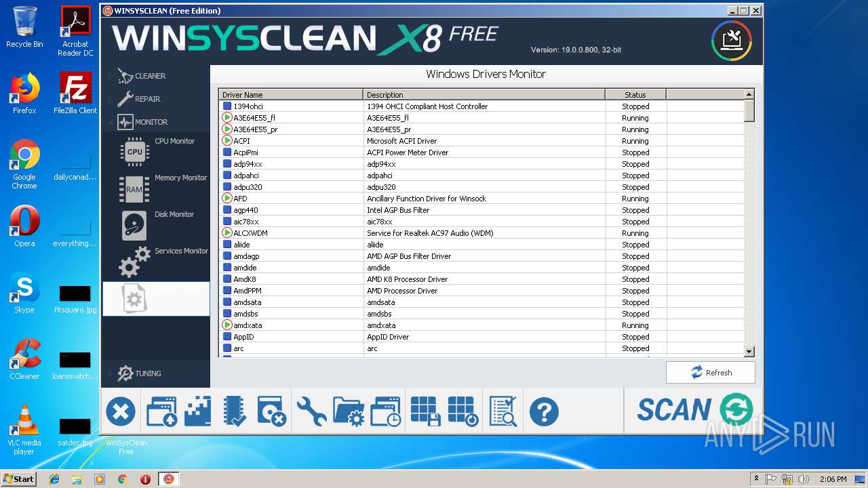Open CPU Monitor in sidebar
Viewport: 868px width, 488px height.
(x=157, y=150)
